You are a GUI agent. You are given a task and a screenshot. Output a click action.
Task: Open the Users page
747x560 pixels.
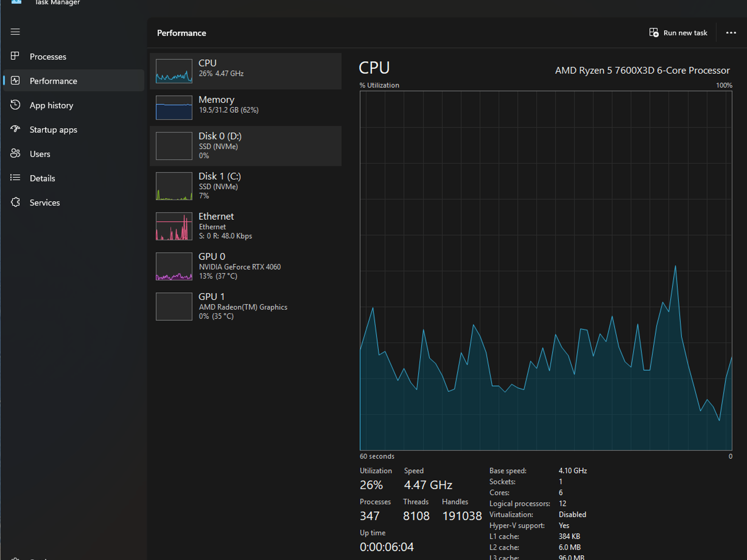[x=74, y=154]
